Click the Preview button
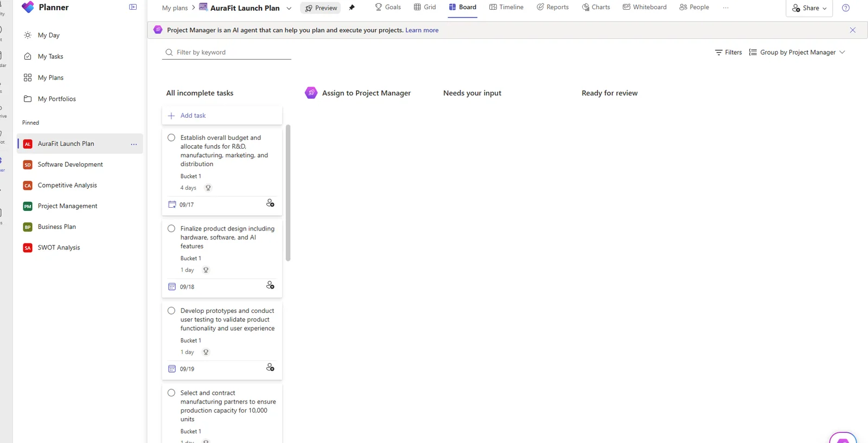 (321, 8)
